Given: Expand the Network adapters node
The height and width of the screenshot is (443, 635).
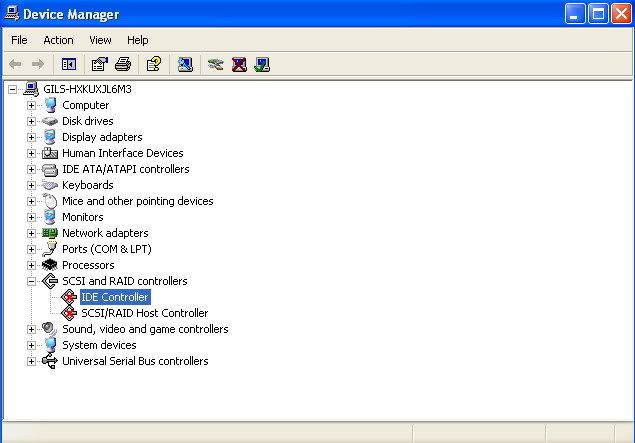Looking at the screenshot, I should (x=31, y=233).
